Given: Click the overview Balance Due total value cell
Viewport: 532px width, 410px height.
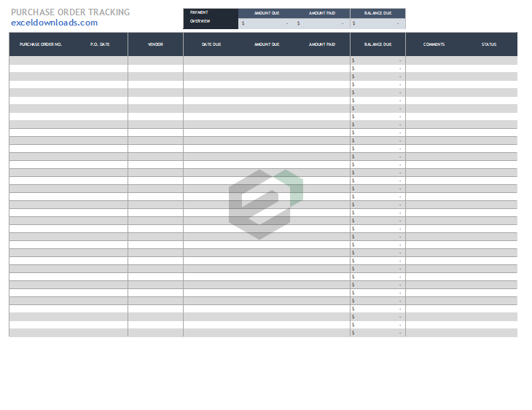Looking at the screenshot, I should click(378, 23).
